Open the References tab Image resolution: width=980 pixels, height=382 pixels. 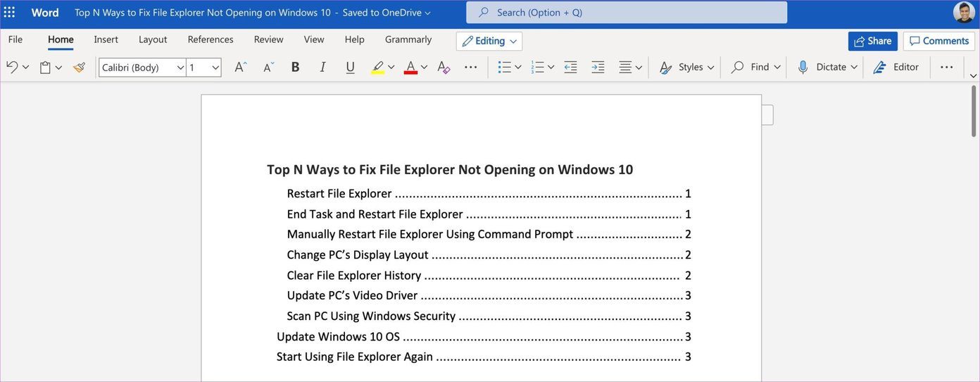tap(211, 39)
